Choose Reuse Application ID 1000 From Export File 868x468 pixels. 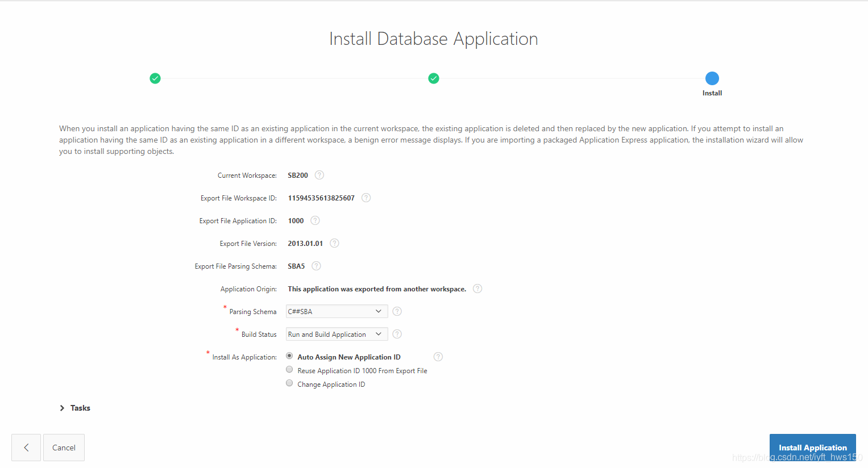coord(289,370)
